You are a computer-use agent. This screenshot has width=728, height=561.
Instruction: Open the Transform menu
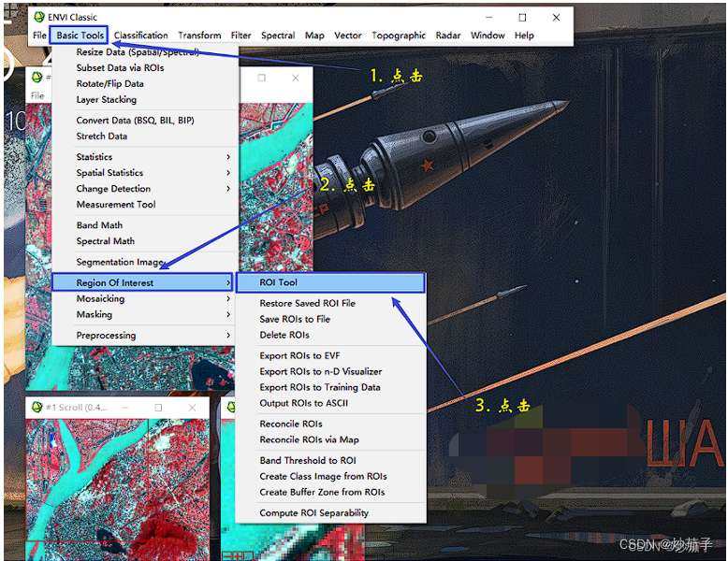click(199, 36)
